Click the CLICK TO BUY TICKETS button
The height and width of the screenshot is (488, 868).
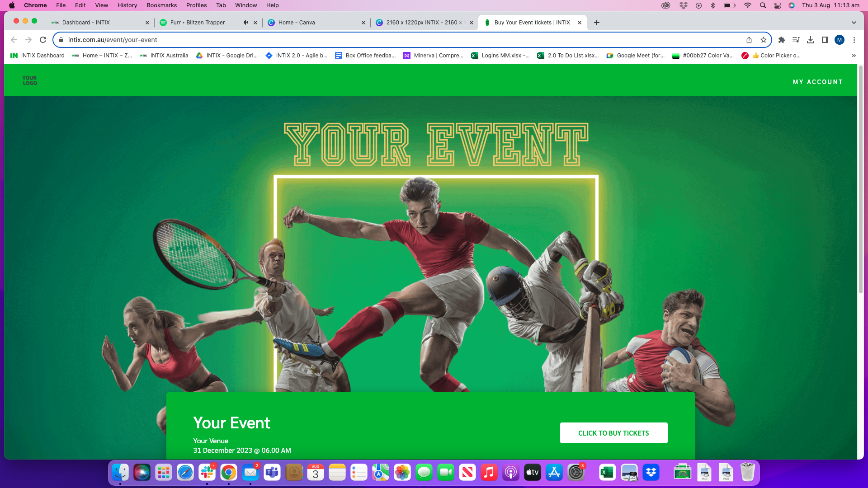613,433
